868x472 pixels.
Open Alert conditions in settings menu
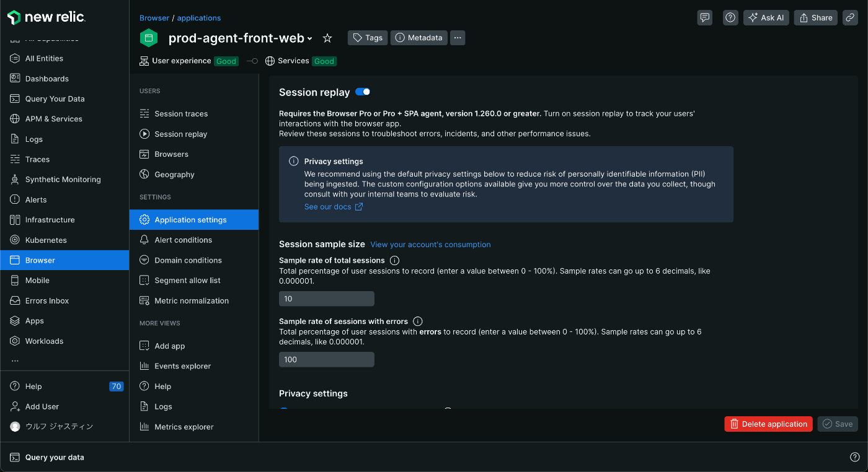[x=194, y=240]
